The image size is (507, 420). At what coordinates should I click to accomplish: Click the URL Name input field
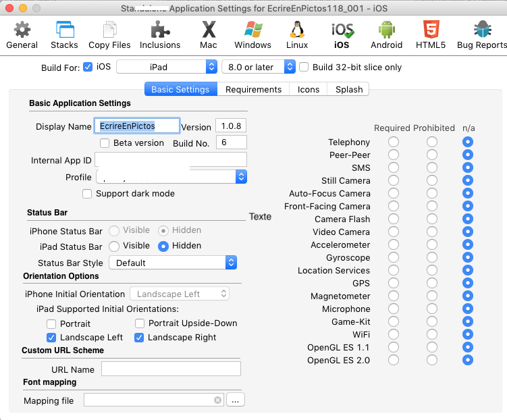tap(171, 369)
